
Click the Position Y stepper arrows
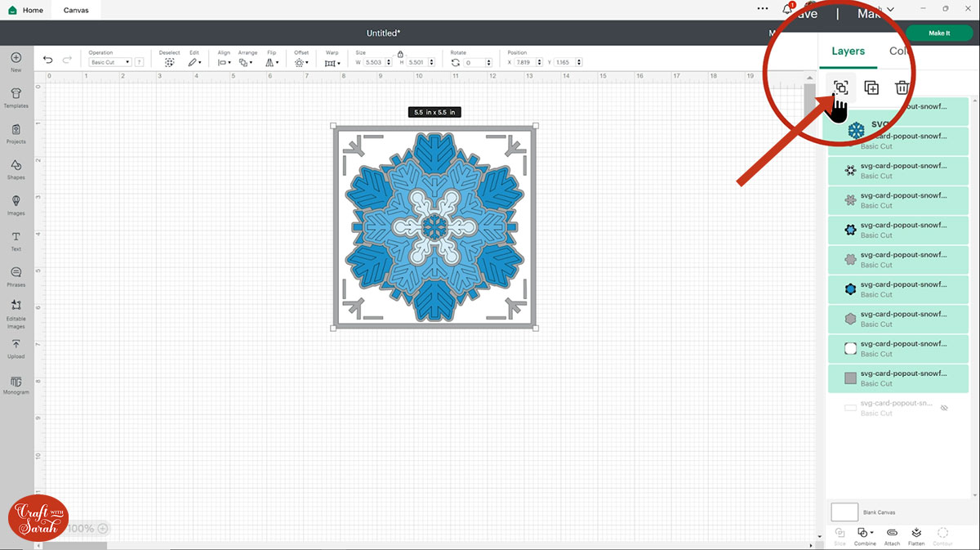(581, 62)
